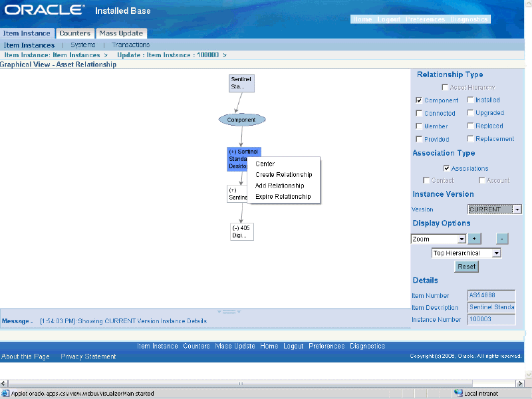The image size is (532, 399).
Task: Click footer Counters link
Action: coord(196,346)
